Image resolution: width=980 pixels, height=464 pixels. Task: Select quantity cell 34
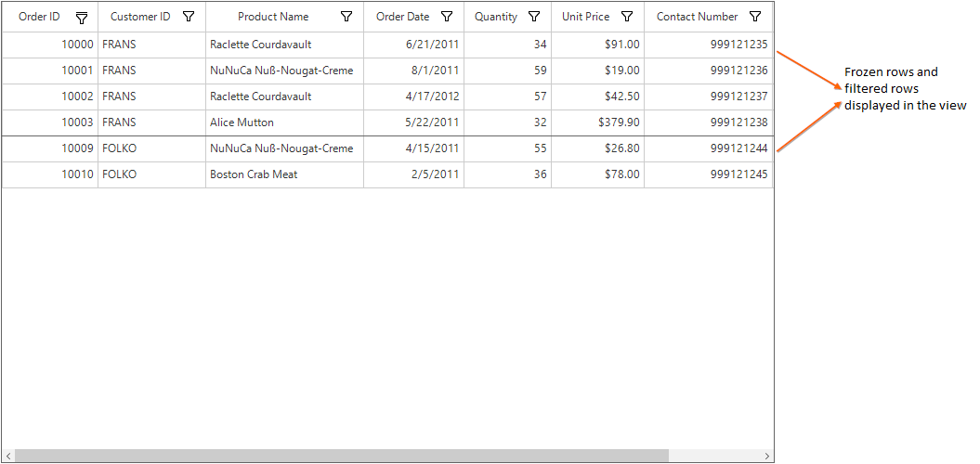click(507, 45)
